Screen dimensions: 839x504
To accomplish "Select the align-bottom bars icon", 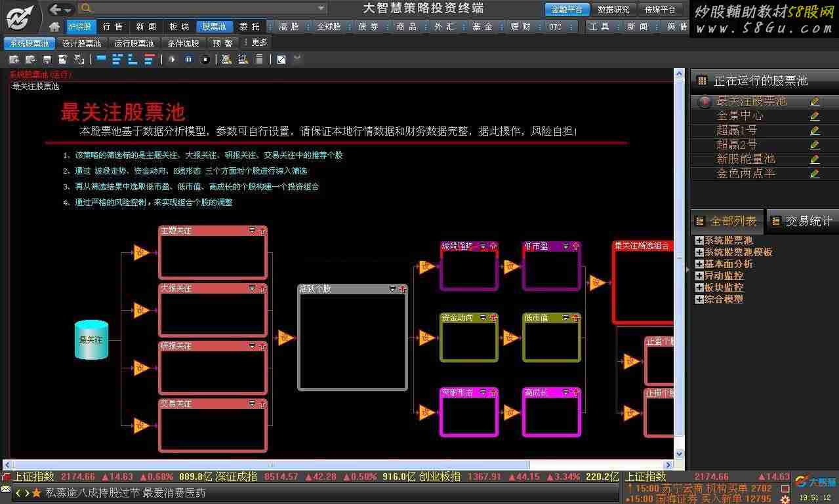I will 133,59.
